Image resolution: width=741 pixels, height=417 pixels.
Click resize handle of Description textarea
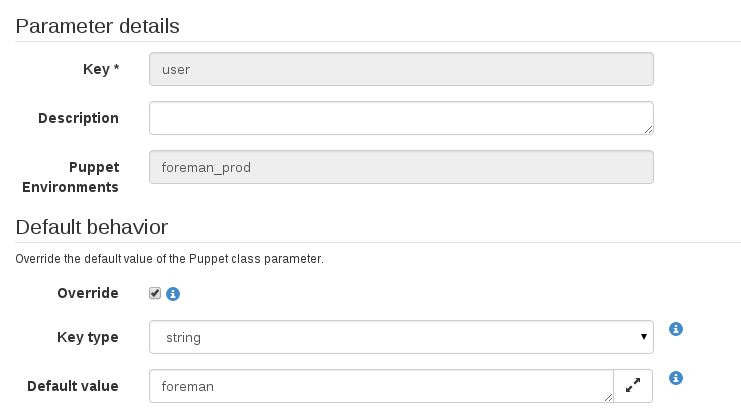coord(648,130)
